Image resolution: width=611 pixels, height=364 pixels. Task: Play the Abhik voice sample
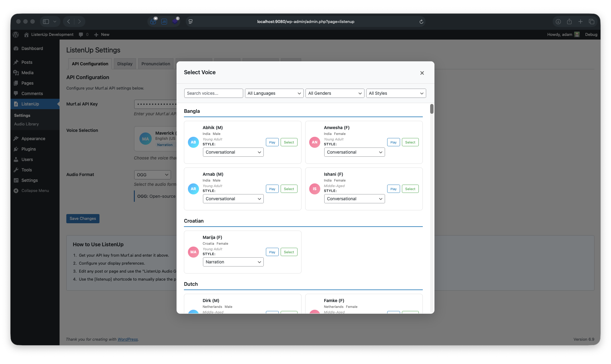click(x=272, y=142)
